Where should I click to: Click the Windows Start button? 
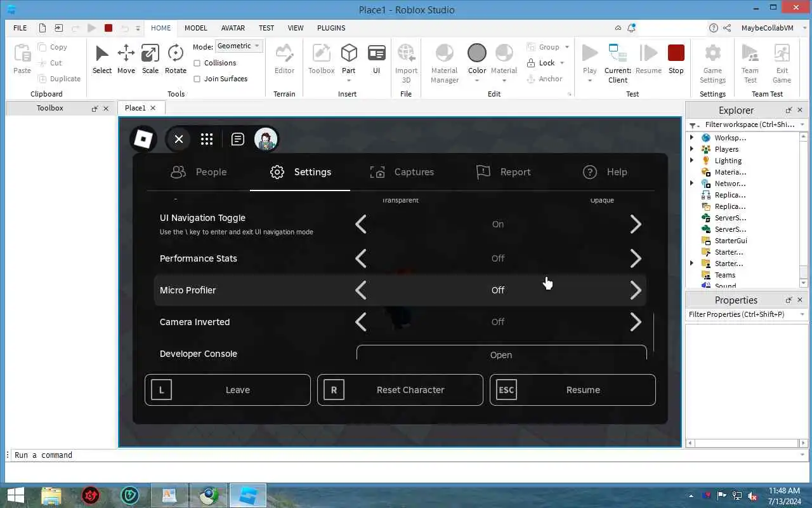pyautogui.click(x=15, y=496)
